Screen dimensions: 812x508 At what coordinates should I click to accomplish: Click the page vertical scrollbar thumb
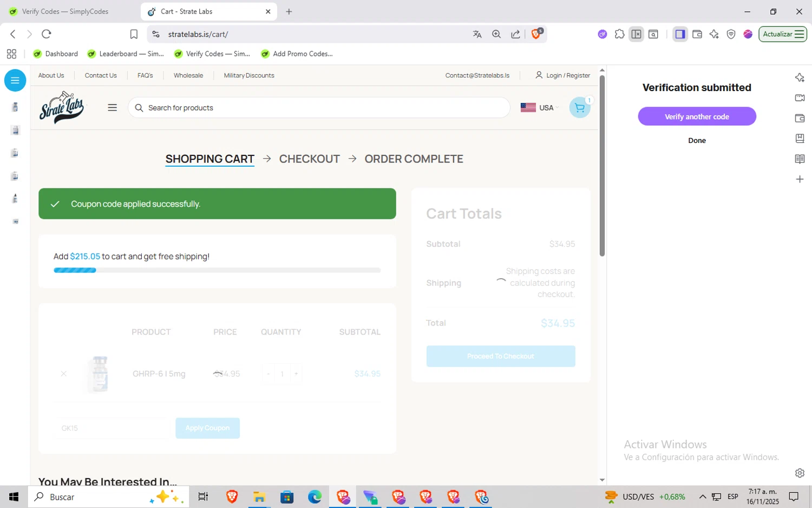tap(602, 166)
